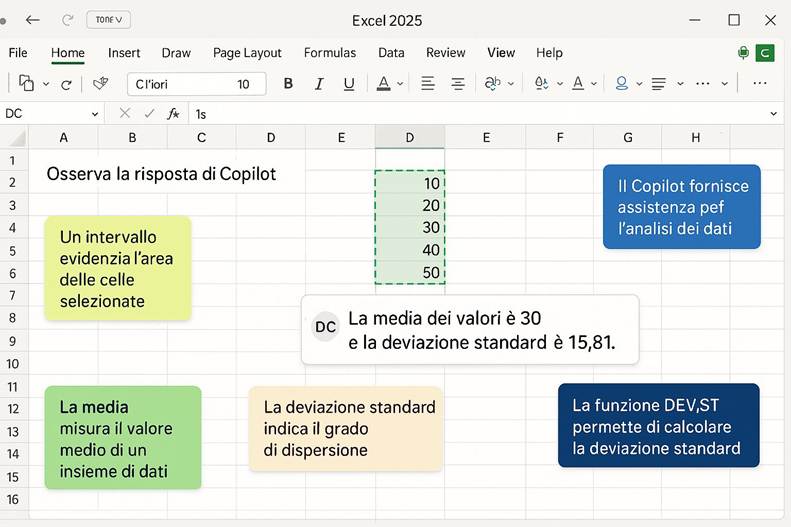The image size is (791, 527).
Task: Open the Review tab
Action: point(445,53)
